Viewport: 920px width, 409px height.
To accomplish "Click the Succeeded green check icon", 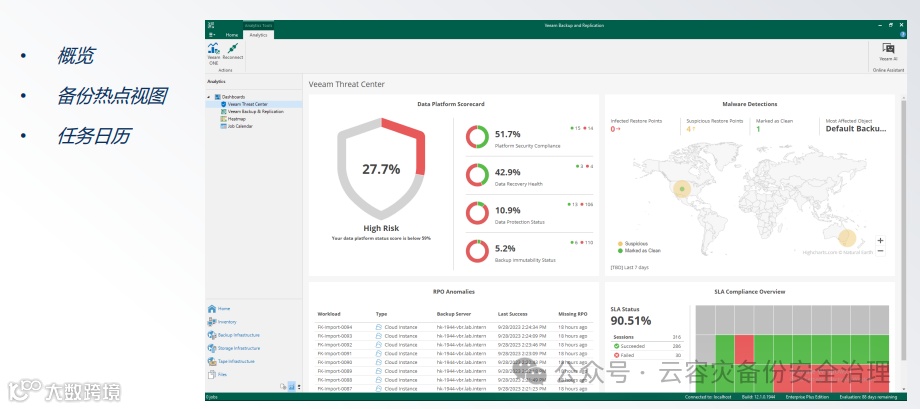I will pos(616,346).
